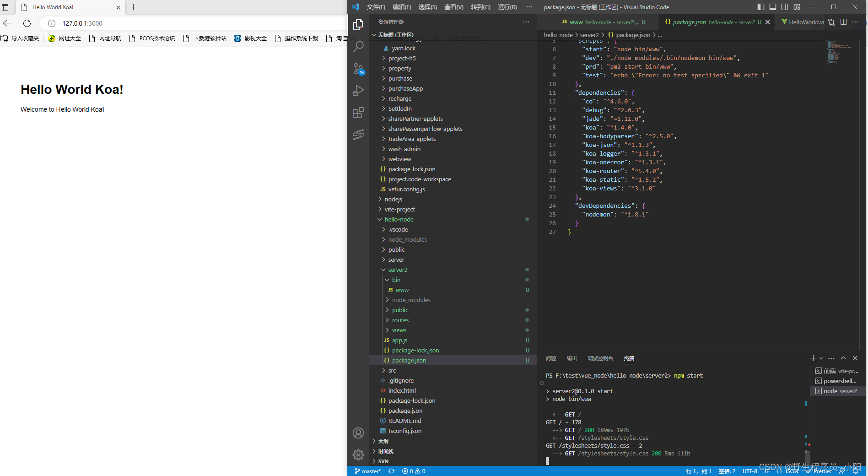The image size is (868, 476).
Task: Open the PCOS技术论坛 bookmark
Action: click(x=152, y=38)
